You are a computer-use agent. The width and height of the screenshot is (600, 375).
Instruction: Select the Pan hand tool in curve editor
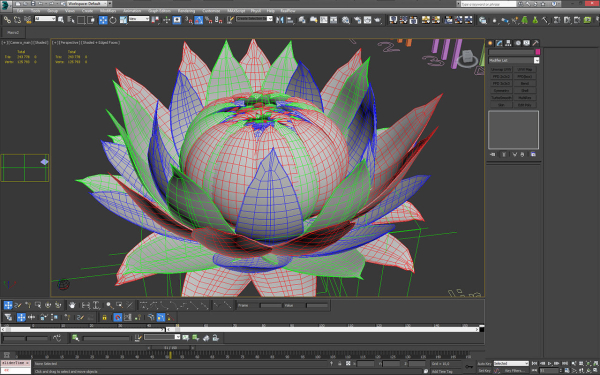(x=72, y=305)
